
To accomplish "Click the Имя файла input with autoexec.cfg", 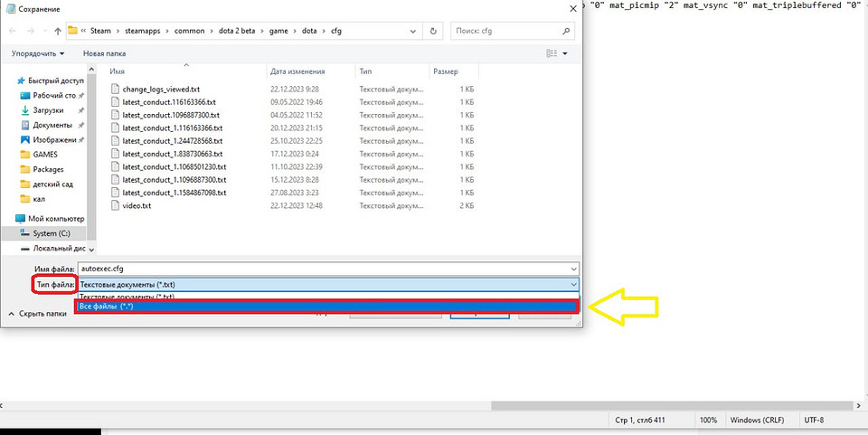I will (327, 269).
